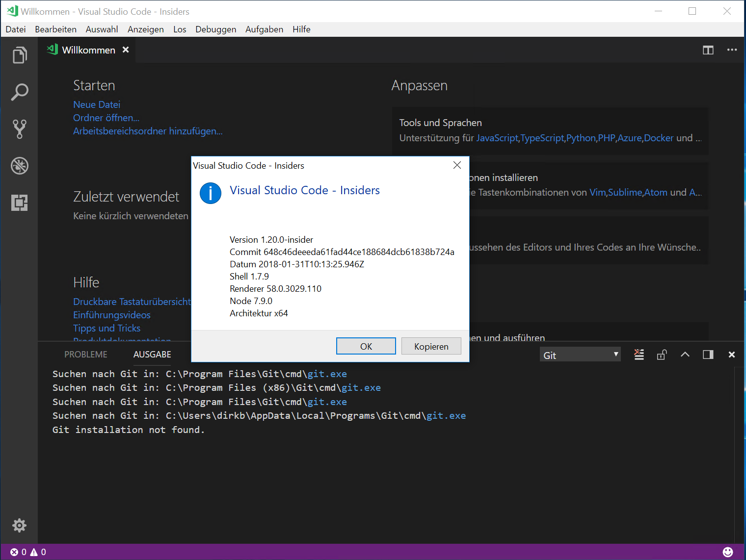
Task: Open a folder via Ordner öffnen
Action: pos(106,118)
